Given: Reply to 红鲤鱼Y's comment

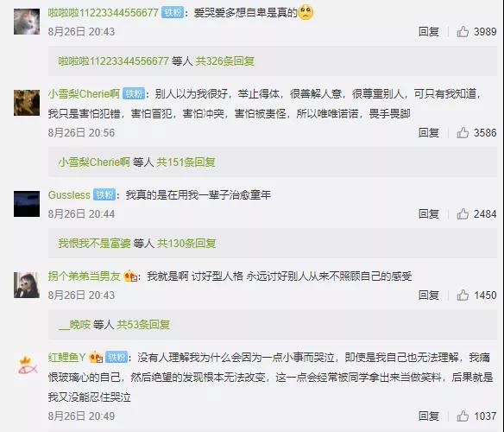Looking at the screenshot, I should pos(428,416).
